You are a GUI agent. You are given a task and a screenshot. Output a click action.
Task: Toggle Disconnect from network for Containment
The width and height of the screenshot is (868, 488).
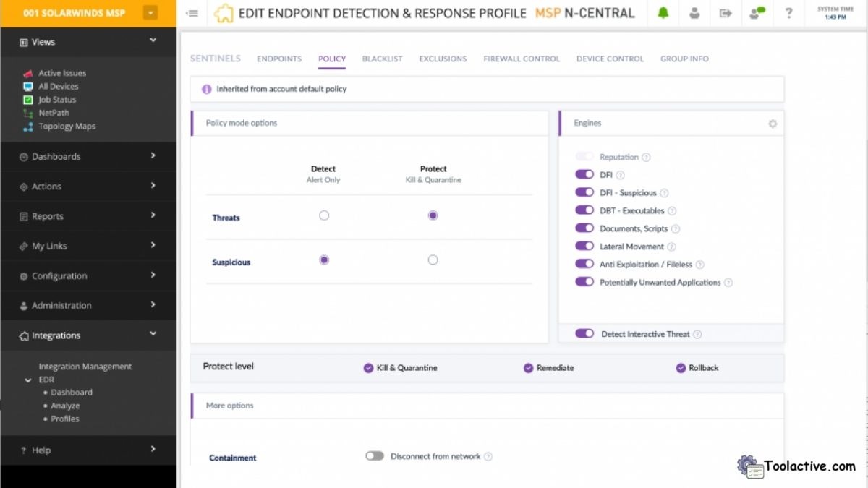[x=375, y=455]
